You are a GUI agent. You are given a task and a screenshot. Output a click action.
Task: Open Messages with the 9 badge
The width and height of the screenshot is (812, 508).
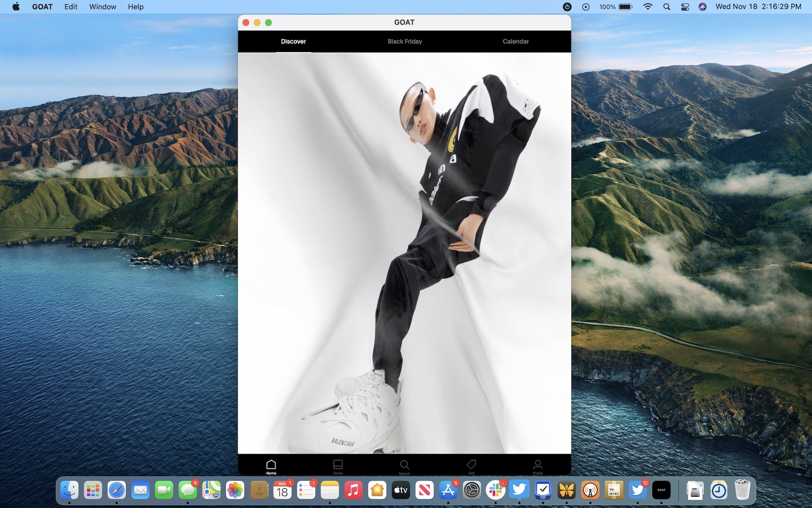[188, 491]
